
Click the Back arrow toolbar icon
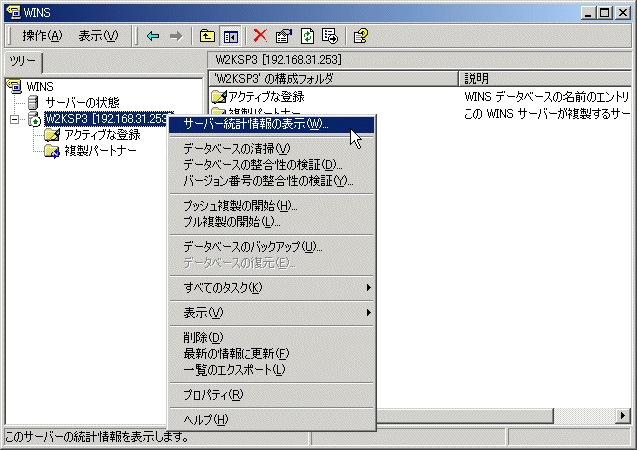click(x=153, y=36)
